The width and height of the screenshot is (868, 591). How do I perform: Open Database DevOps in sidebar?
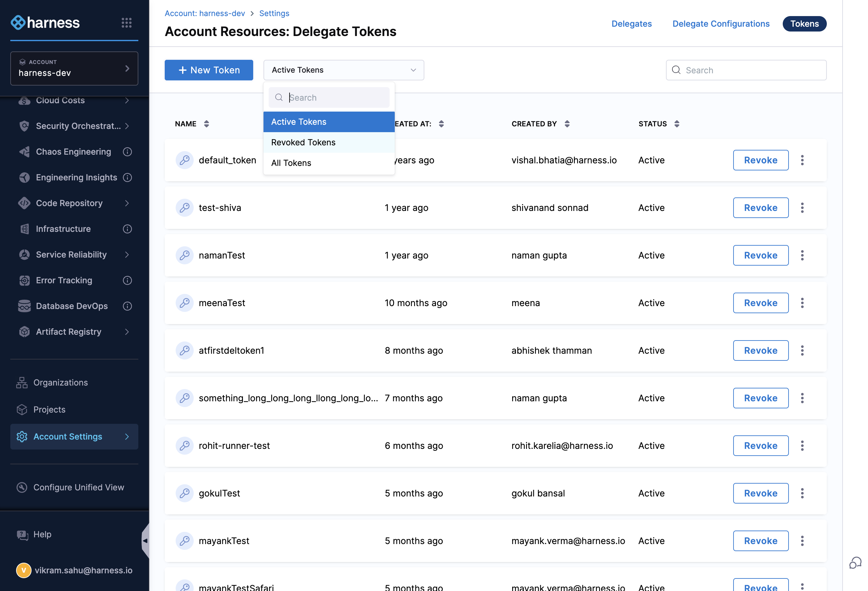pyautogui.click(x=72, y=306)
